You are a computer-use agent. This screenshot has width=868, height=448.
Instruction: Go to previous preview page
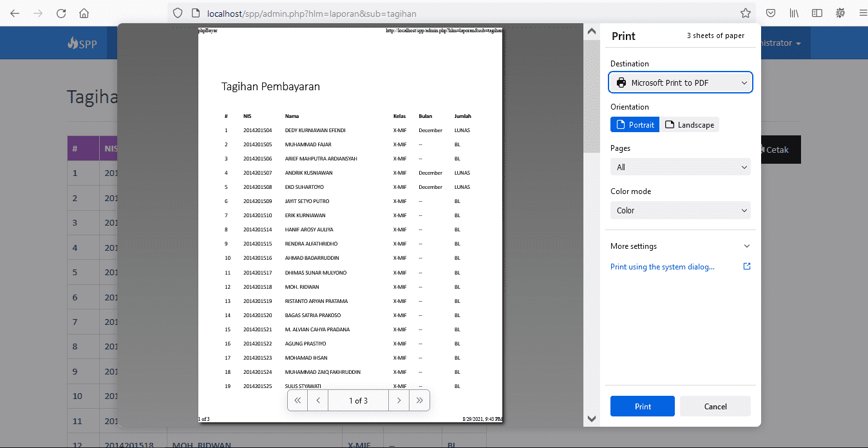[x=317, y=400]
